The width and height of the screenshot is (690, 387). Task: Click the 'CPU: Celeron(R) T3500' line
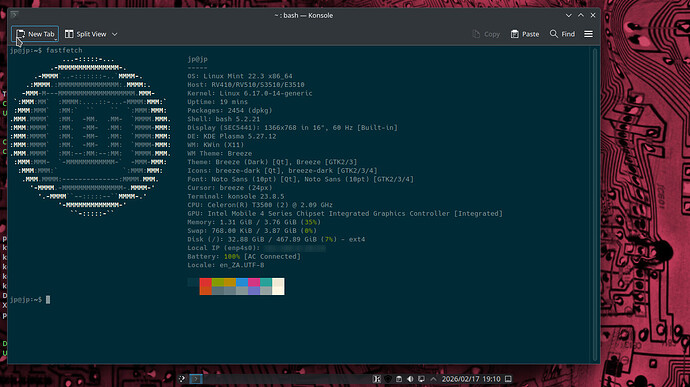(260, 205)
